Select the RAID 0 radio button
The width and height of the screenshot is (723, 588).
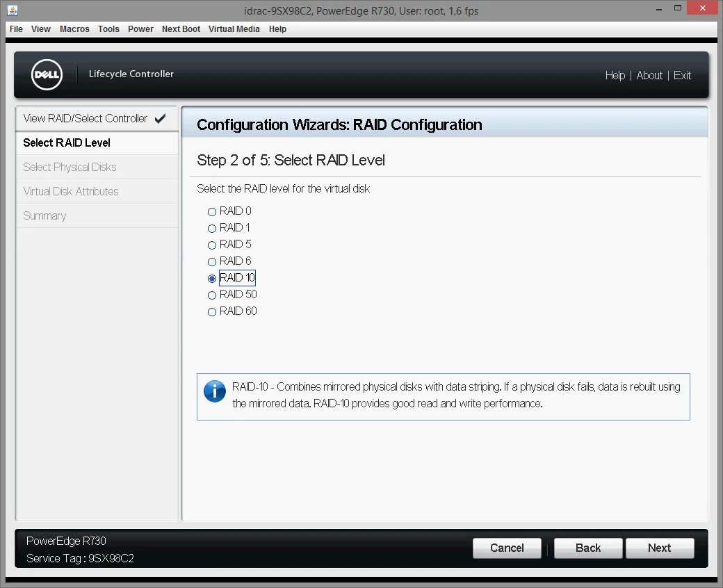[x=211, y=211]
